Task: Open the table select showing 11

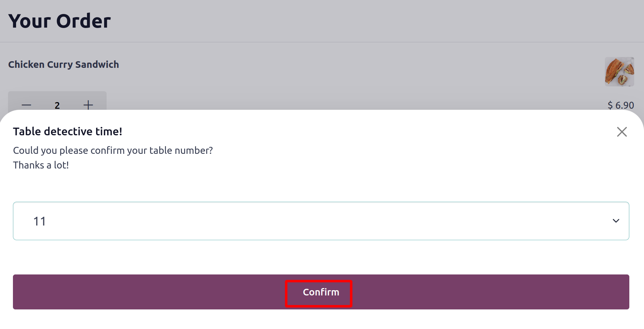Action: pos(321,221)
